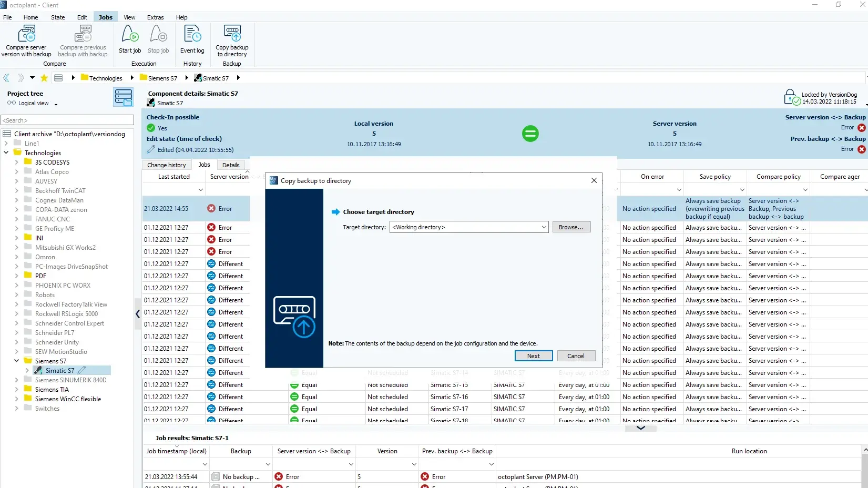Click the project tree server icon

(124, 97)
